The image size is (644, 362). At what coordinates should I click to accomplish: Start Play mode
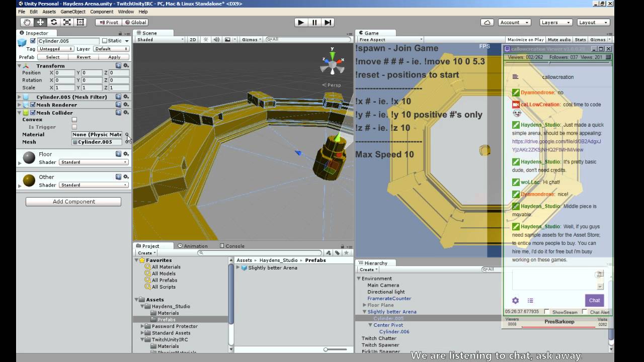click(x=301, y=22)
